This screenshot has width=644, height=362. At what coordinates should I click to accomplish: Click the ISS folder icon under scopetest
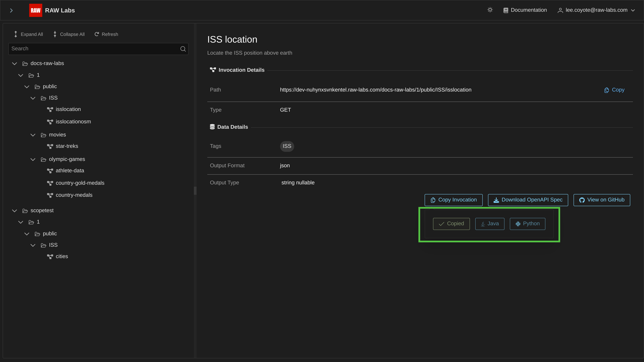43,245
